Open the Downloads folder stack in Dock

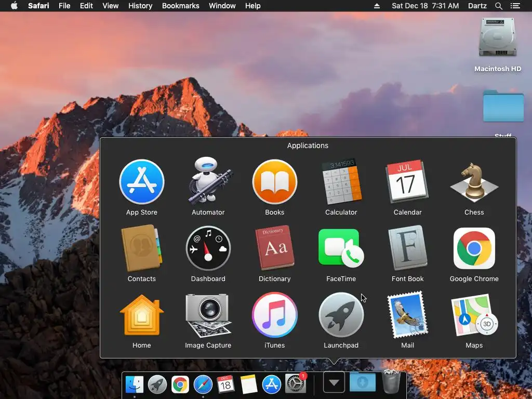pyautogui.click(x=362, y=382)
